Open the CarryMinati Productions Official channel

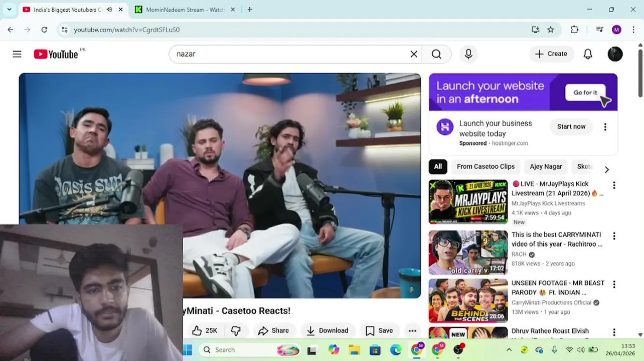(x=551, y=303)
